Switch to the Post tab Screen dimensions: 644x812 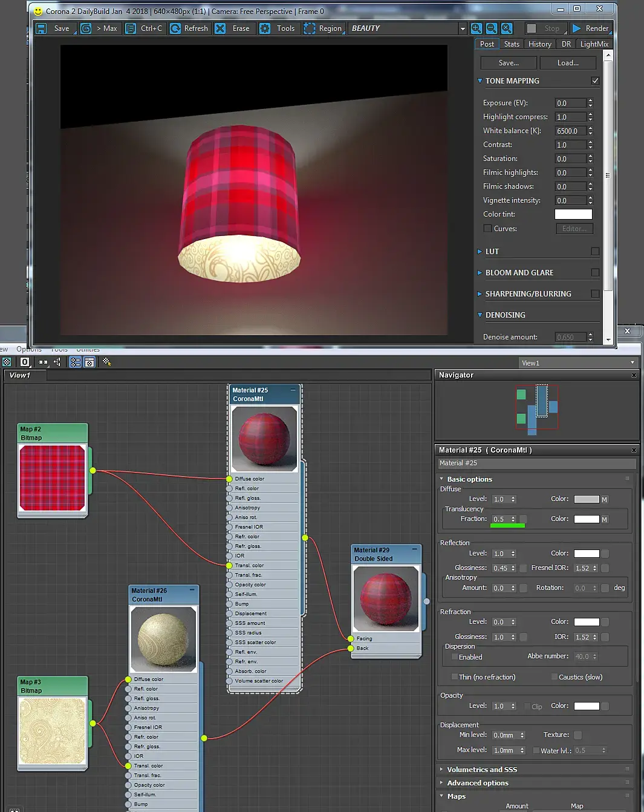pyautogui.click(x=487, y=44)
